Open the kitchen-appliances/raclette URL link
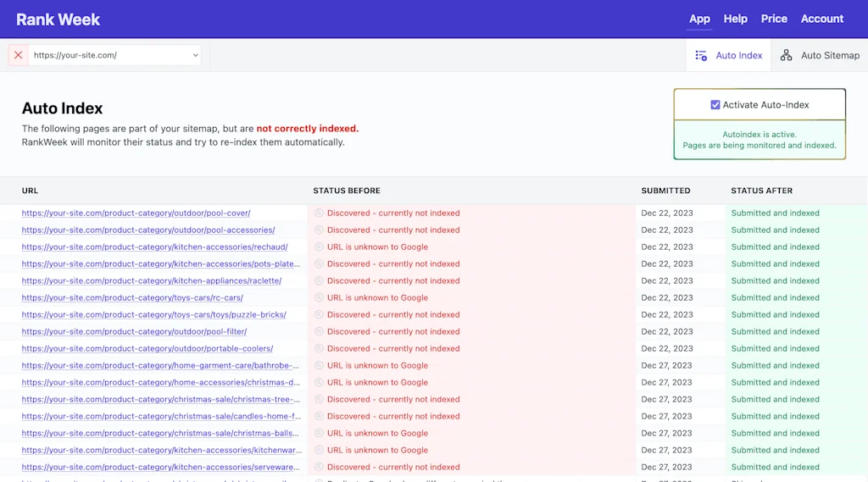This screenshot has height=482, width=868. click(x=151, y=280)
